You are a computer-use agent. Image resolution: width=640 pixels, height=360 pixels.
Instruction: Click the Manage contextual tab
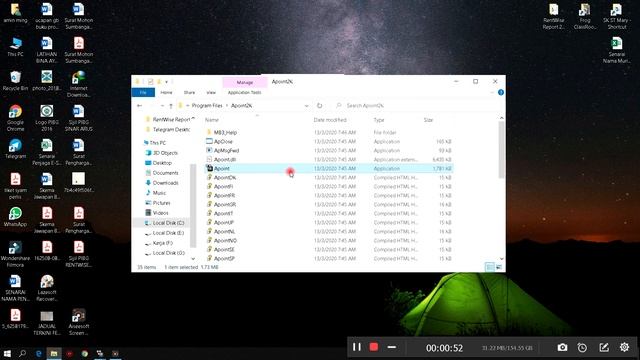pos(245,82)
